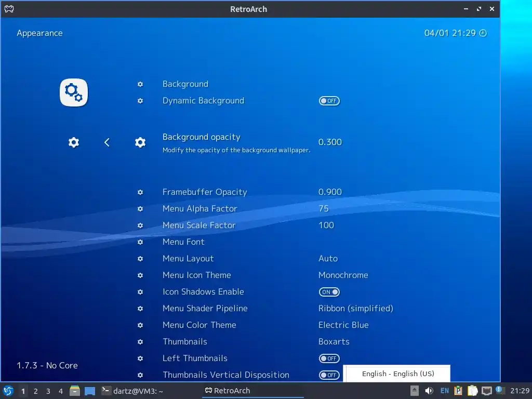Click the taskbar clock showing 21:29
Image resolution: width=532 pixels, height=399 pixels.
[520, 391]
